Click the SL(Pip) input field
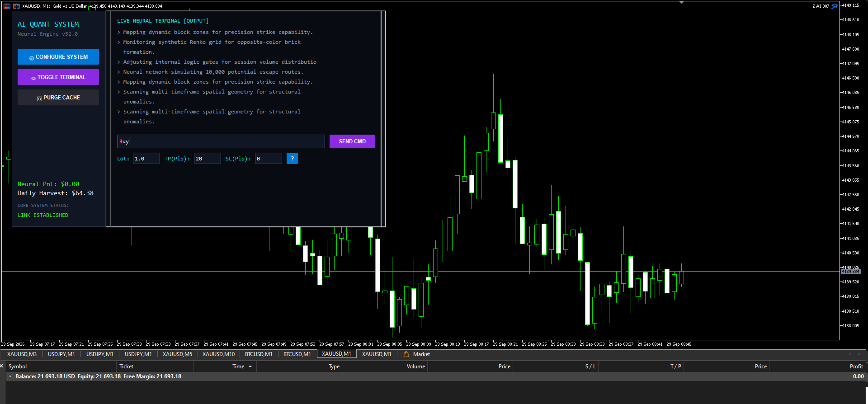868x404 pixels. click(269, 159)
